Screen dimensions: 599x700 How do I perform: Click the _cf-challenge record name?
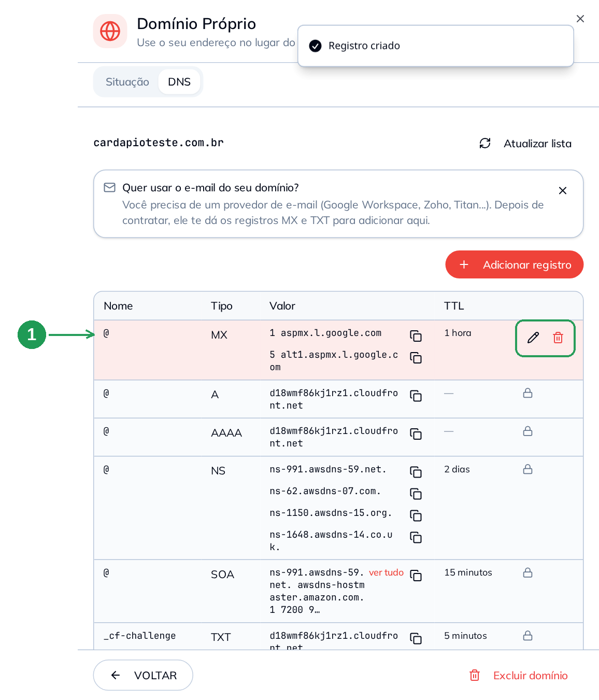coord(140,636)
